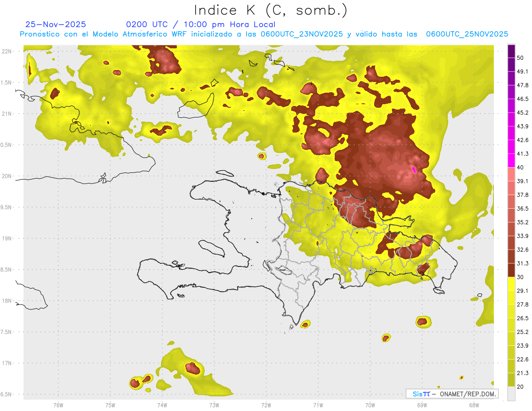Click the 23.9 color scale value
The height and width of the screenshot is (411, 532).
coord(523,345)
